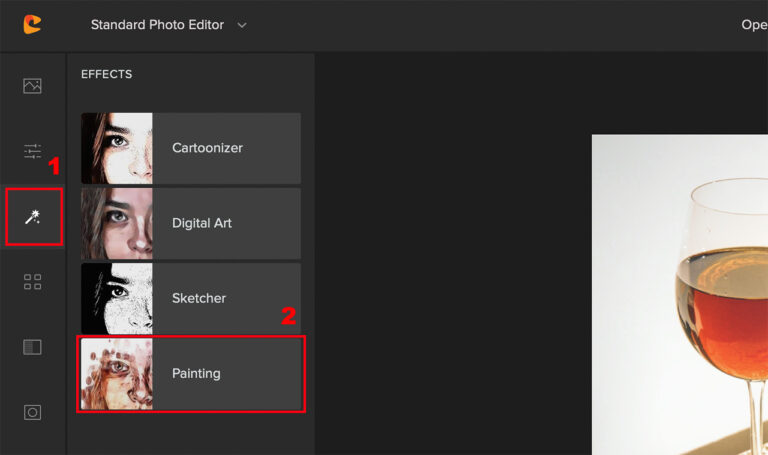Viewport: 768px width, 455px height.
Task: Choose the Painting effect
Action: click(x=191, y=374)
